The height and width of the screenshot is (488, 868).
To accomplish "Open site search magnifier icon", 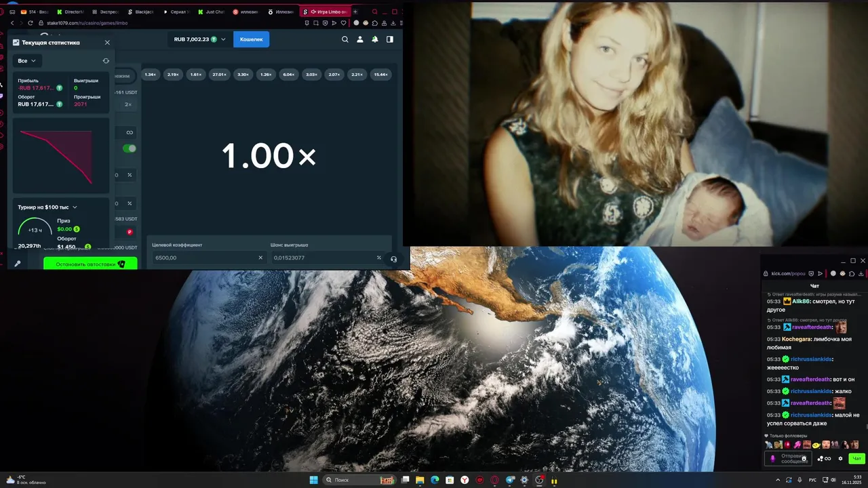I will pyautogui.click(x=344, y=39).
